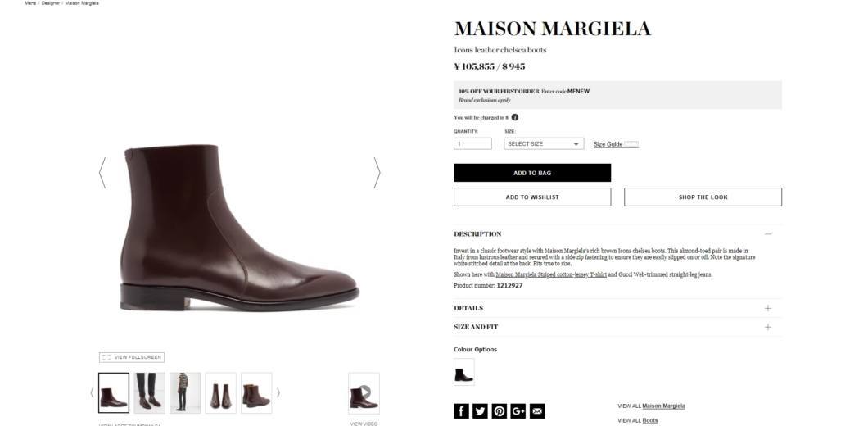Click View Fullscreen below the boot image
Image resolution: width=868 pixels, height=426 pixels.
click(x=132, y=357)
